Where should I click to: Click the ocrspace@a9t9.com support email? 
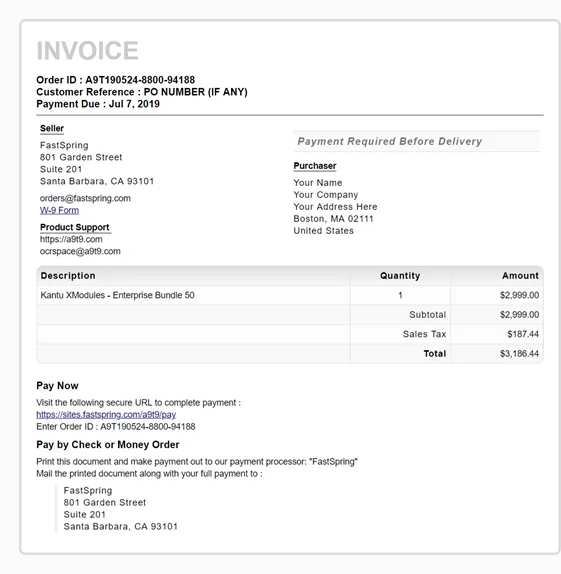click(x=80, y=251)
